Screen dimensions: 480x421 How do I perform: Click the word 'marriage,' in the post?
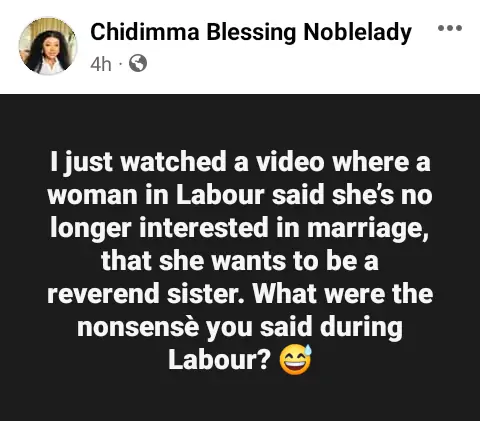tap(367, 229)
